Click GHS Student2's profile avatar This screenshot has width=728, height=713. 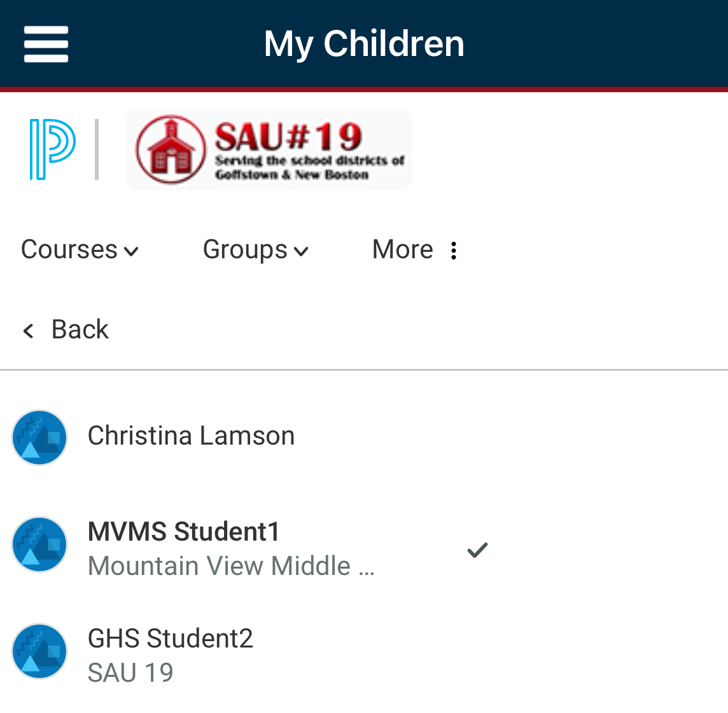39,651
